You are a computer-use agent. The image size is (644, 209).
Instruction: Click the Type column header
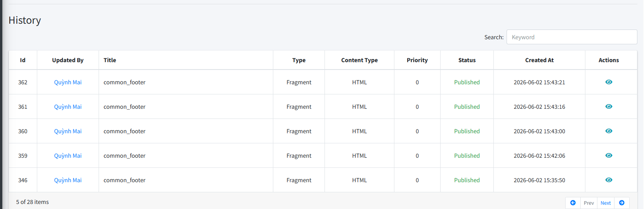[x=299, y=60]
